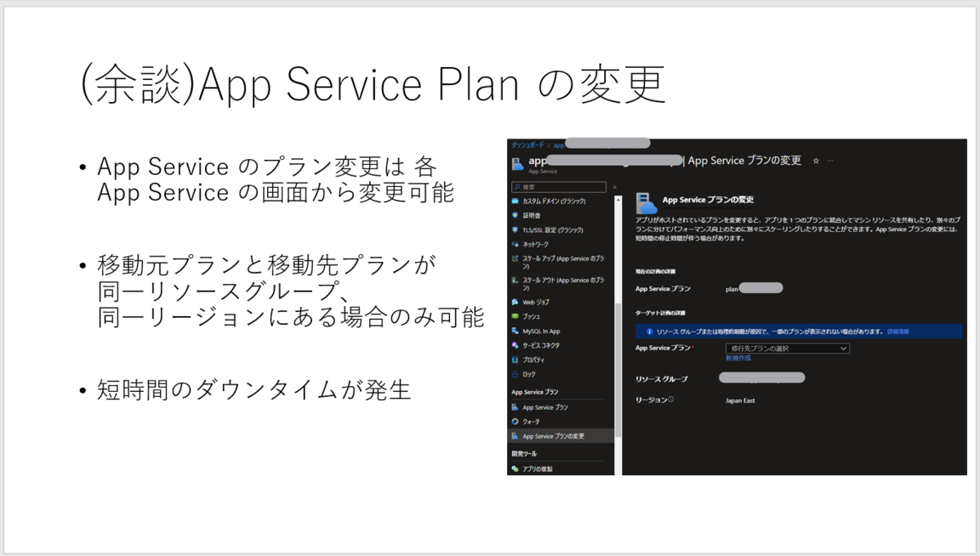Click the info icon in blue banner
Screen dimensions: 980x556
(x=648, y=332)
